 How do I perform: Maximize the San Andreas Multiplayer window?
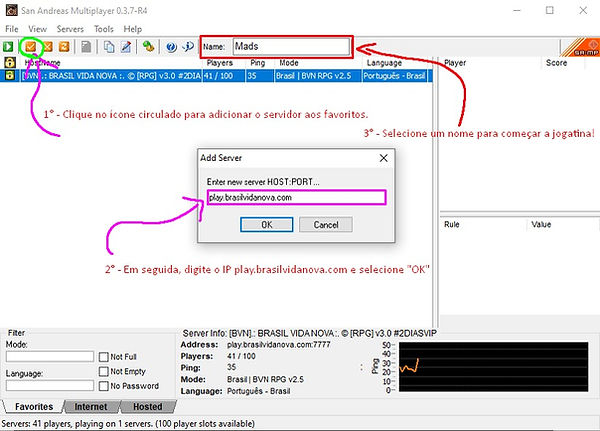pos(549,10)
